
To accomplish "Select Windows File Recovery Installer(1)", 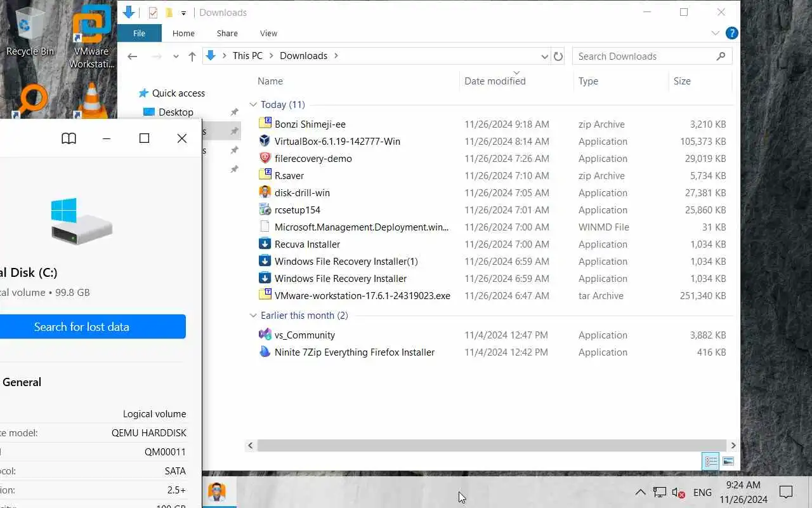I will point(346,261).
